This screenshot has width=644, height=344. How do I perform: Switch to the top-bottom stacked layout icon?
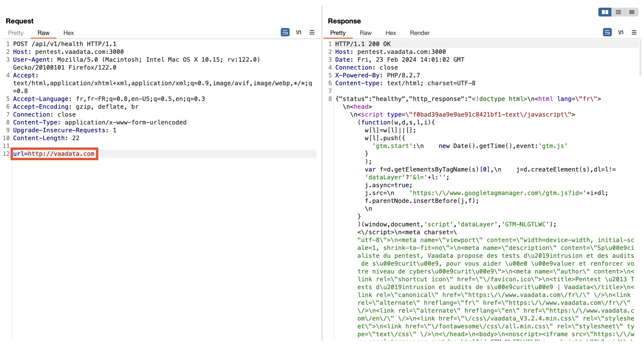pos(618,12)
